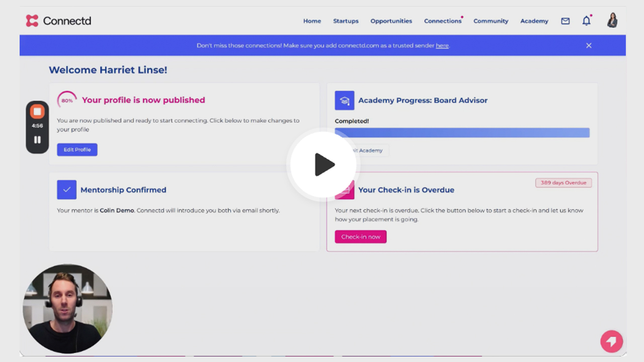The height and width of the screenshot is (362, 644).
Task: Click the Welcome Harriet Linse heading
Action: (108, 70)
